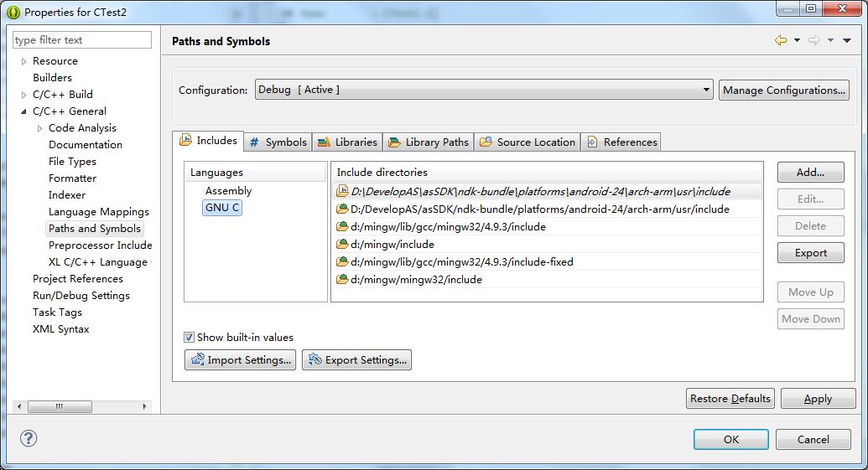
Task: Select Run/Debug Settings in the tree
Action: click(81, 295)
